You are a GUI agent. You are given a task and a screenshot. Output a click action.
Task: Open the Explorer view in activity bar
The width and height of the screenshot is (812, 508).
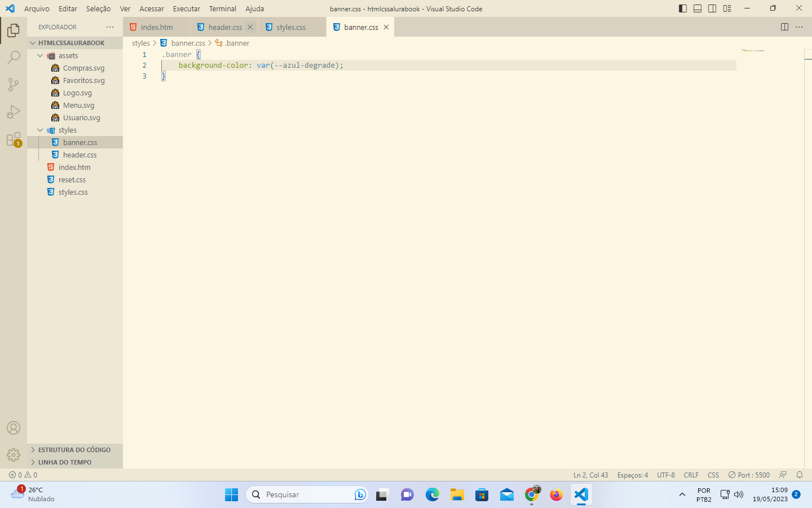click(14, 30)
